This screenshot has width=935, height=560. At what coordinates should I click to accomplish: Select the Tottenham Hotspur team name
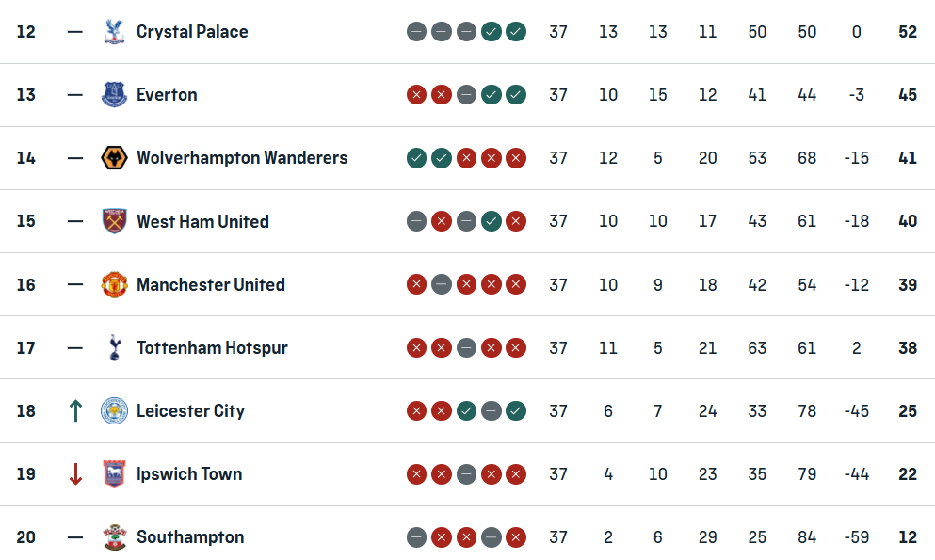click(212, 347)
